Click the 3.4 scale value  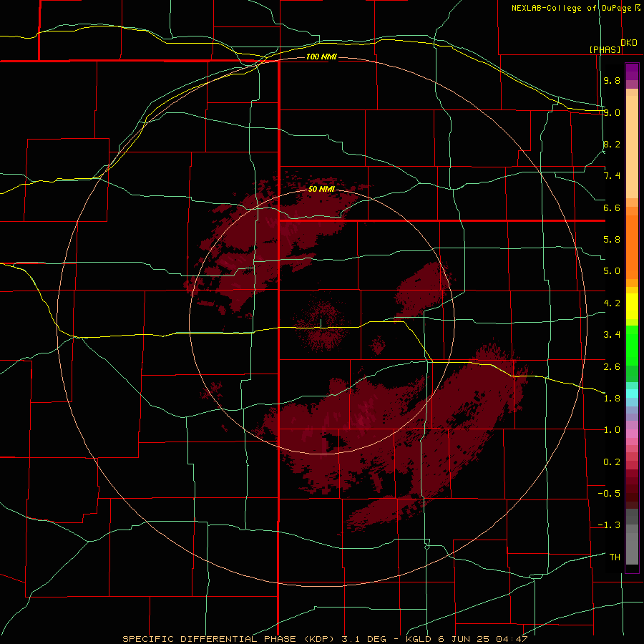(612, 335)
